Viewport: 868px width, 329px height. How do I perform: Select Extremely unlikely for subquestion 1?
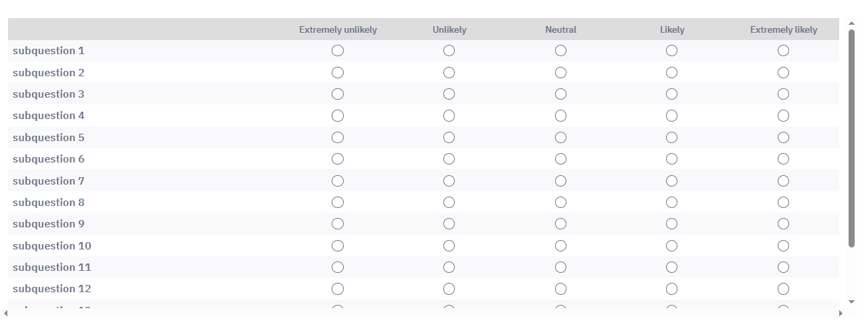338,51
